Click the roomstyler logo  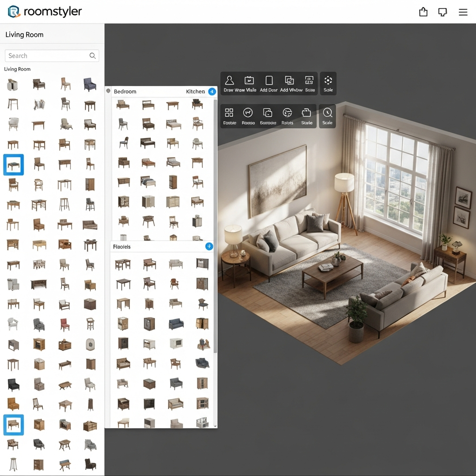click(45, 12)
